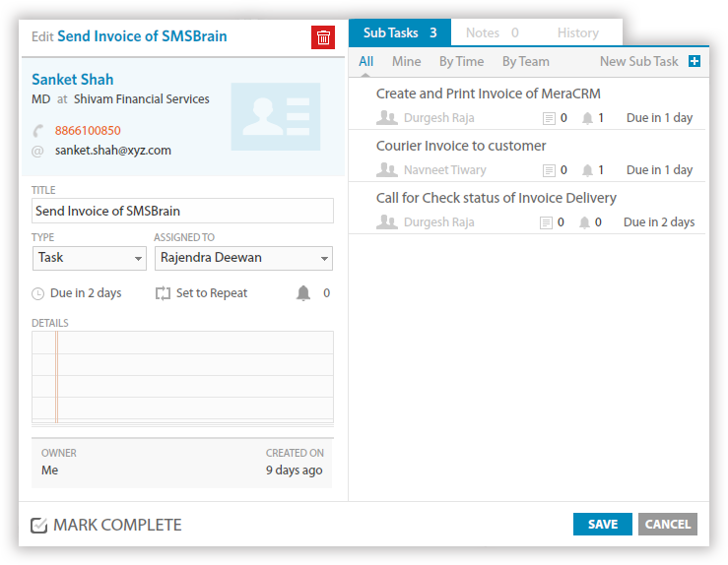Click notes icon on Courier Invoice subtask
Viewport: 728px width, 565px height.
point(549,170)
